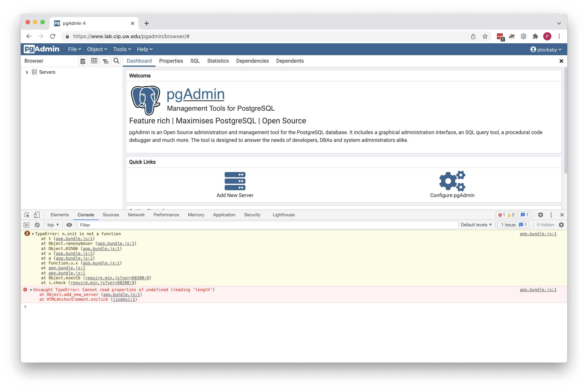Open the plockaby user dropdown

[x=546, y=49]
